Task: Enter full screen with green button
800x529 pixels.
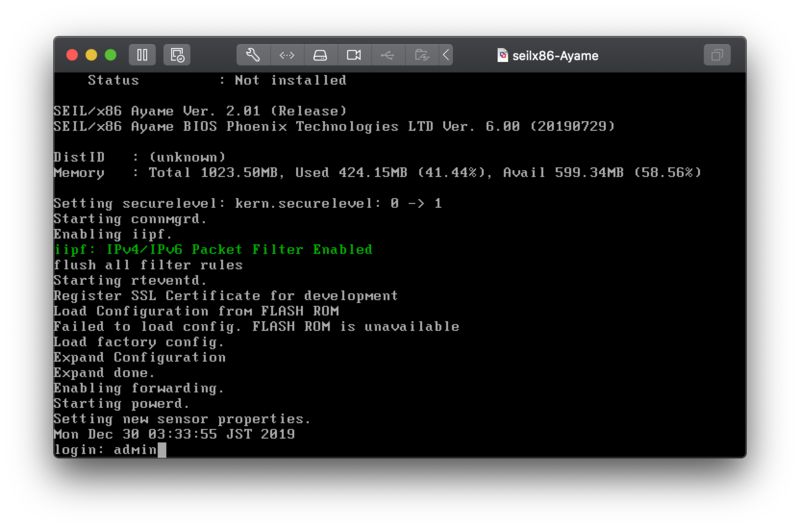Action: pyautogui.click(x=111, y=55)
